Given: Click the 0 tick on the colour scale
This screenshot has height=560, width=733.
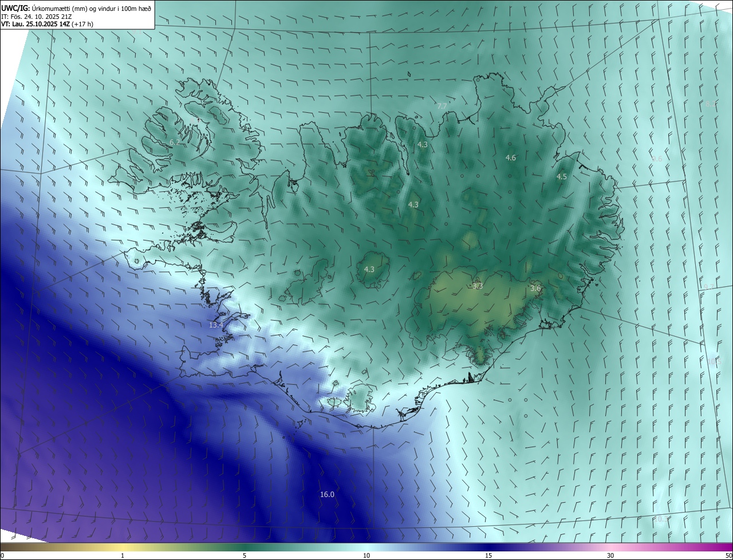Looking at the screenshot, I should 2,555.
